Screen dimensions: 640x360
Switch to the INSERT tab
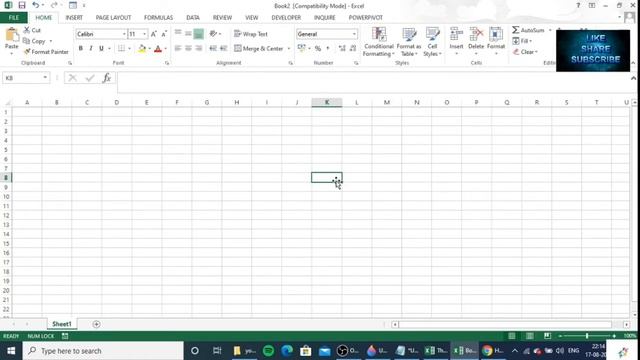(74, 18)
